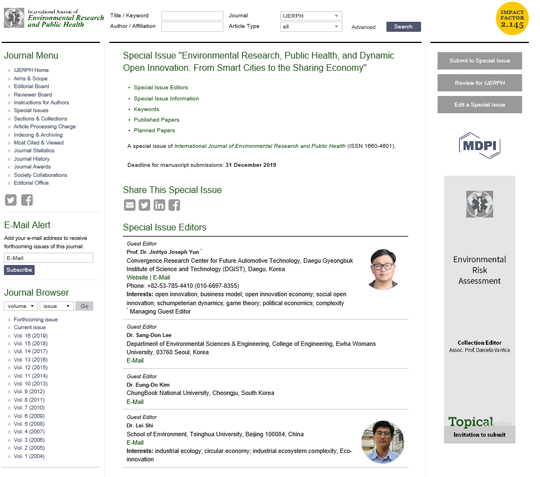Open Vol. 16 (2019) link
The image size is (540, 477).
point(31,335)
